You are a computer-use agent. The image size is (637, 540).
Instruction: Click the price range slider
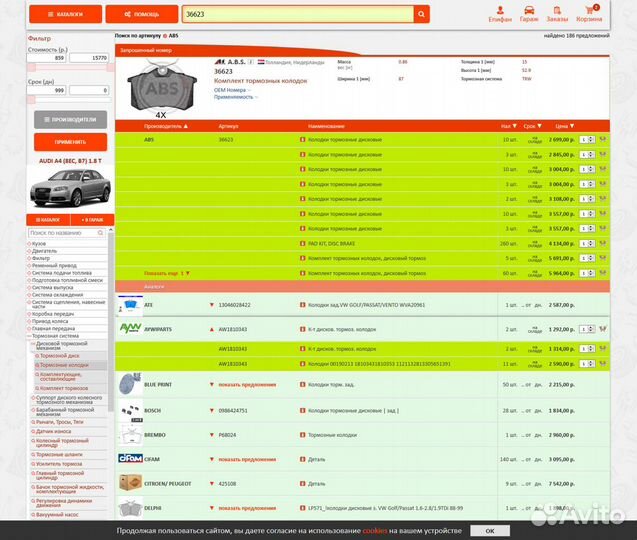69,67
